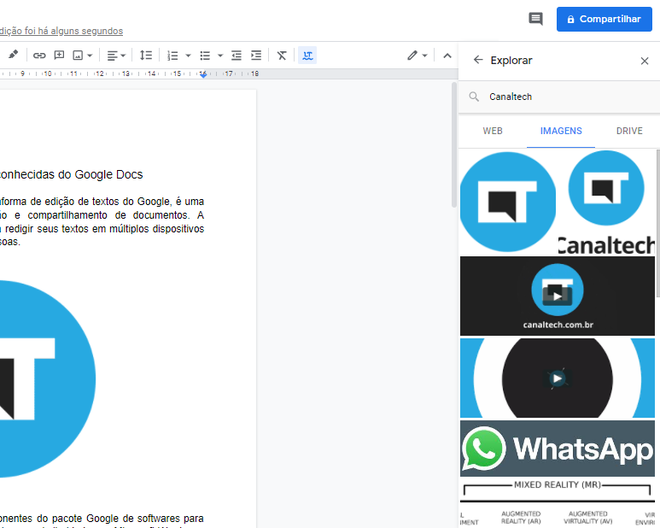Image resolution: width=660 pixels, height=528 pixels.
Task: Click the document vertical scrollbar
Action: [454, 145]
